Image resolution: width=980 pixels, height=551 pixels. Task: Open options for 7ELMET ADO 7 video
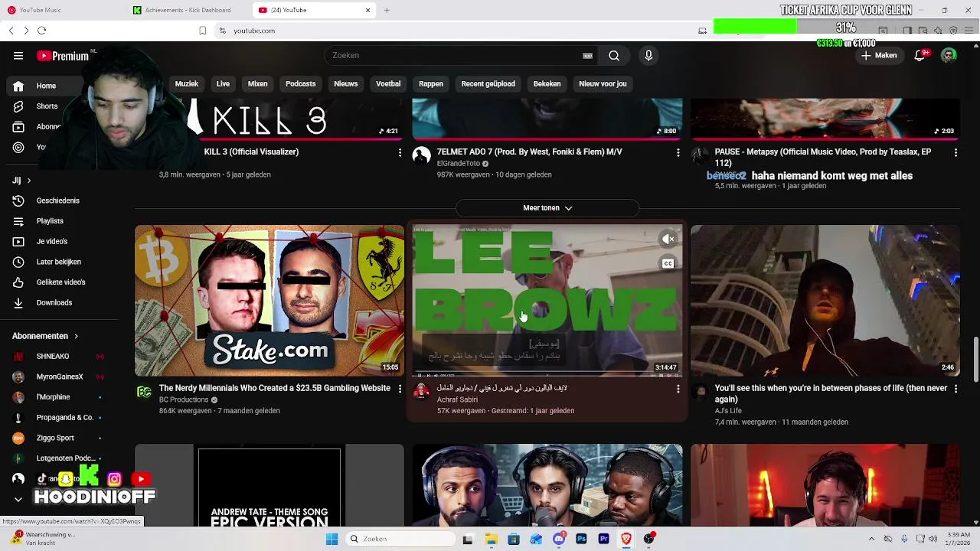point(678,153)
